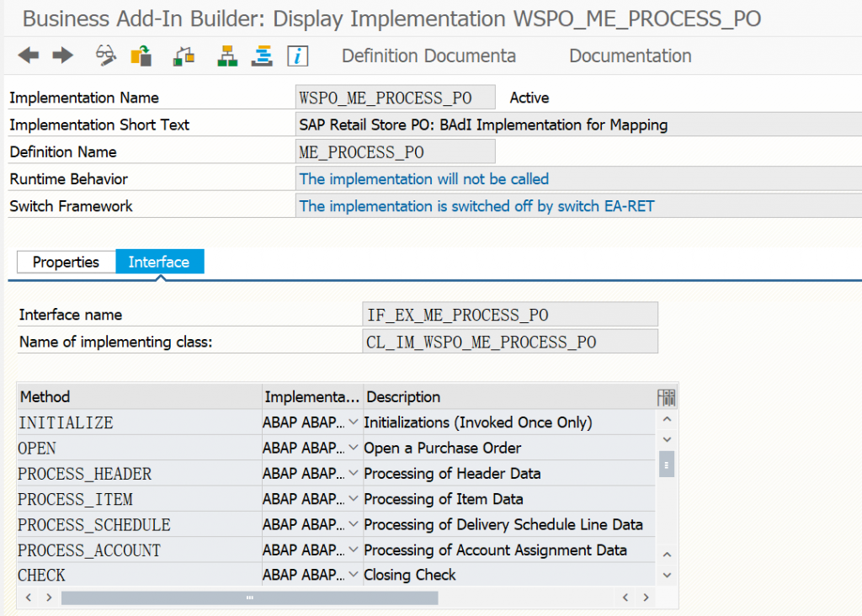Click the blue Navigation Window icon
862x616 pixels.
(263, 56)
